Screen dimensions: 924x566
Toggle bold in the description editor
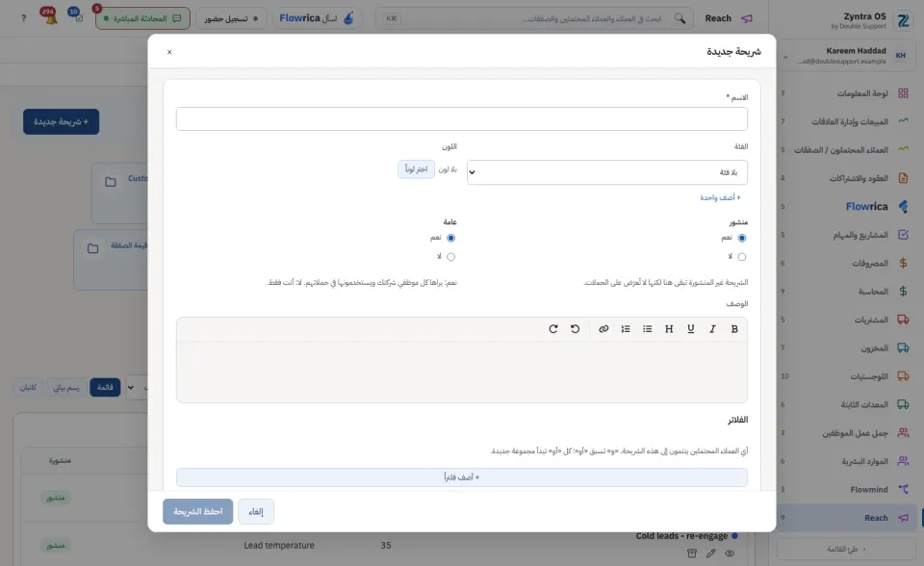(x=734, y=329)
